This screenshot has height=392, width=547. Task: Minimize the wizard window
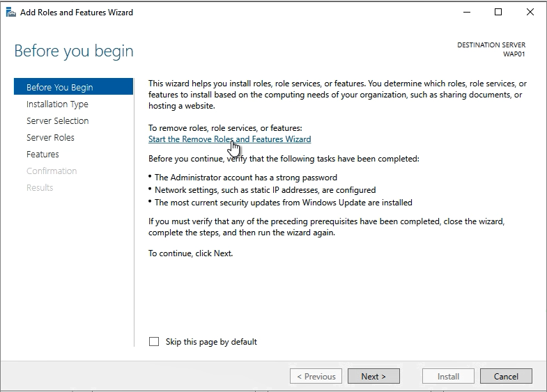tap(467, 13)
